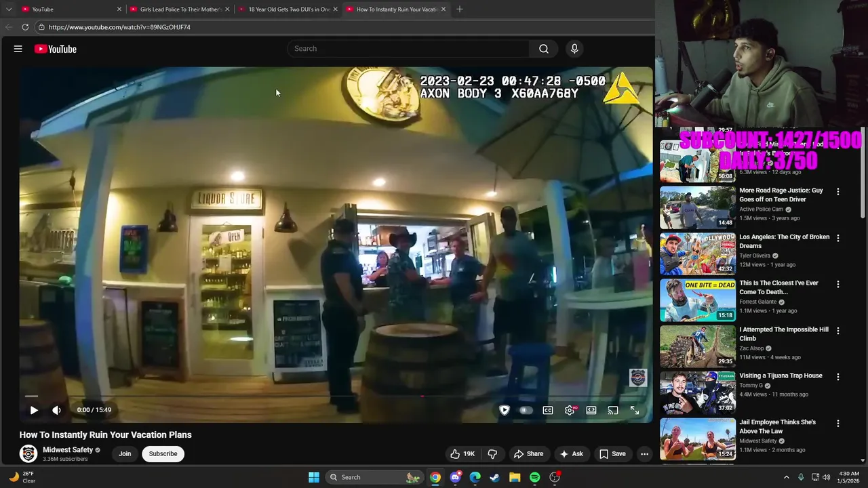The image size is (868, 488).
Task: Play the video
Action: tap(34, 410)
